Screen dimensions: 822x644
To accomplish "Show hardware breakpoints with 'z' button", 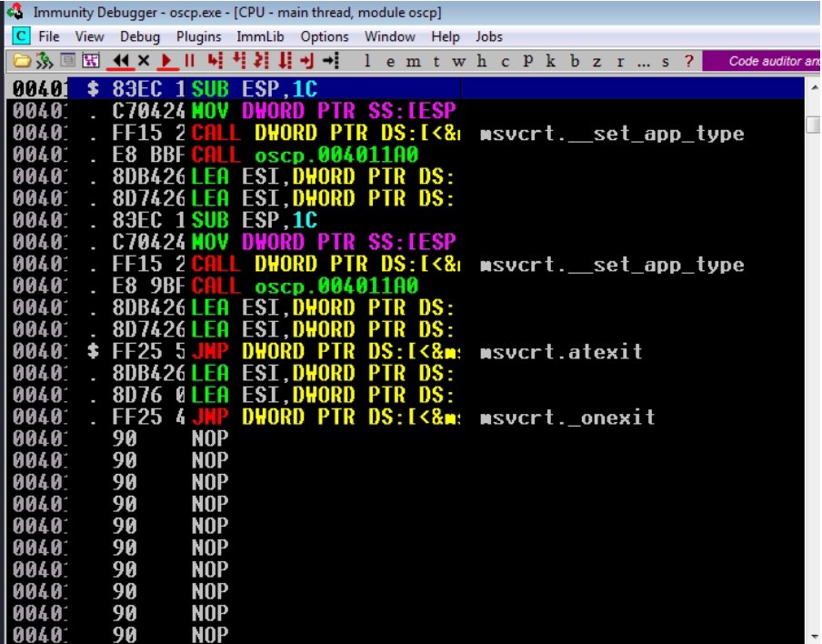I will click(x=596, y=62).
